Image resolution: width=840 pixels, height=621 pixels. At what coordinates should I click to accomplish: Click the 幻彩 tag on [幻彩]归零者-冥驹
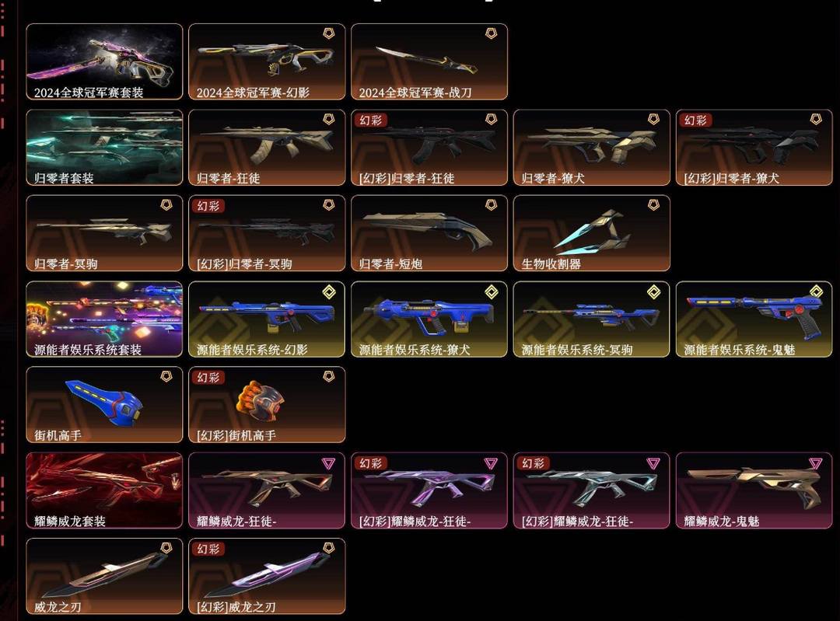[x=208, y=206]
